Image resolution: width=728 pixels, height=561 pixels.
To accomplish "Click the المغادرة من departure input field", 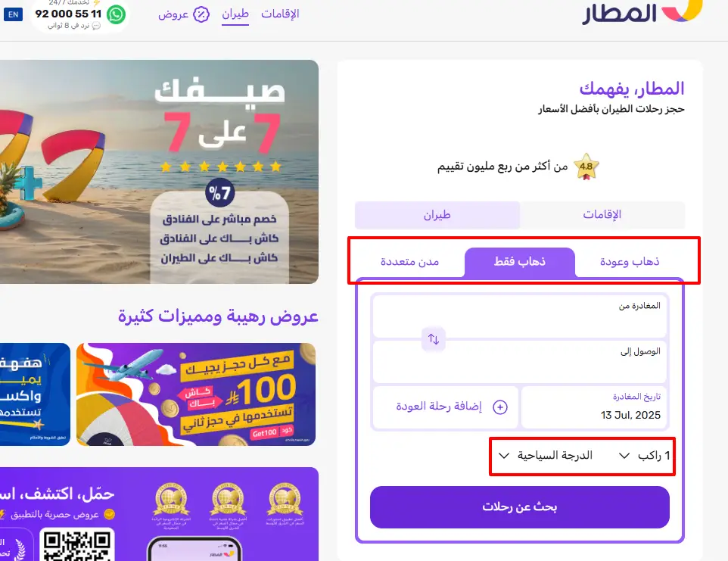I will [520, 316].
